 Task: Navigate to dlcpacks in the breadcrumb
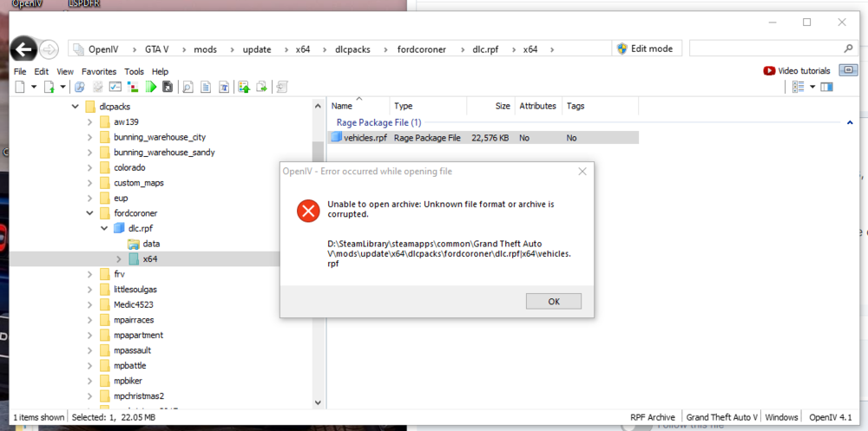click(352, 49)
